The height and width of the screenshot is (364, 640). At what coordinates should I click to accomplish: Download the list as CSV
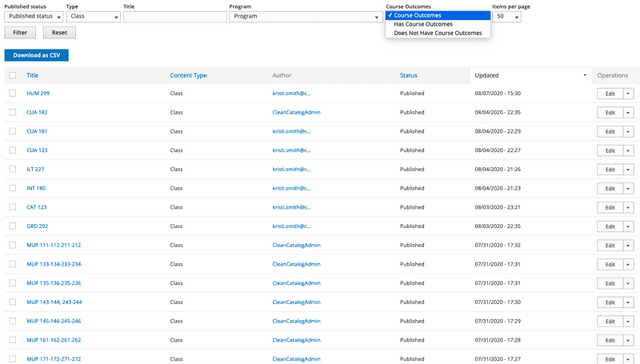(x=36, y=55)
